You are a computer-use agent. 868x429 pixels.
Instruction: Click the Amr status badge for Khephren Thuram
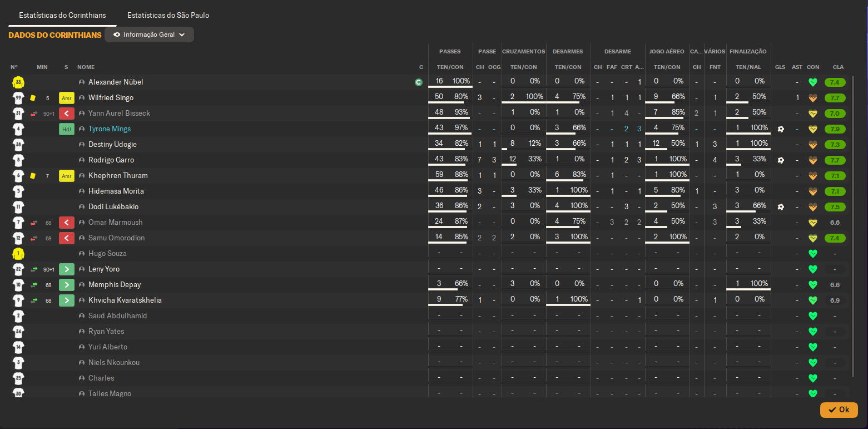tap(67, 176)
